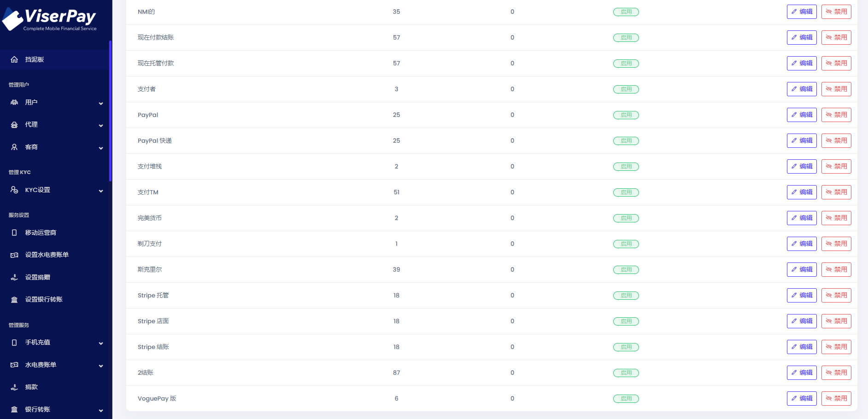868x419 pixels.
Task: Expand the 手机充值 submenu chevron
Action: tap(101, 343)
